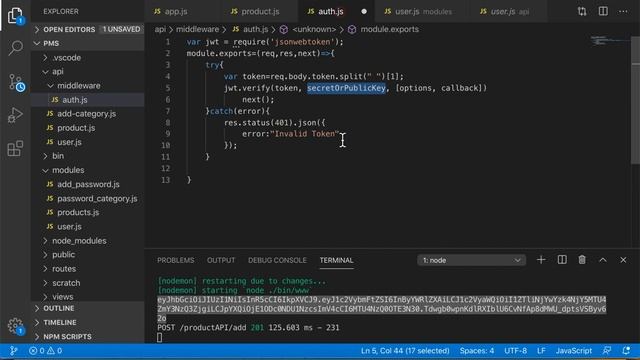Switch to the product.js tab
This screenshot has height=360, width=640.
pos(260,11)
